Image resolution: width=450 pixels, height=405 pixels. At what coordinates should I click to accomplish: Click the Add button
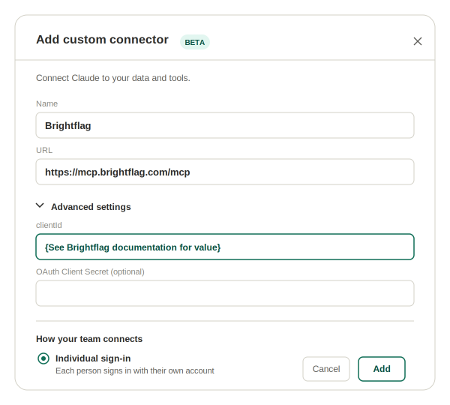point(382,369)
